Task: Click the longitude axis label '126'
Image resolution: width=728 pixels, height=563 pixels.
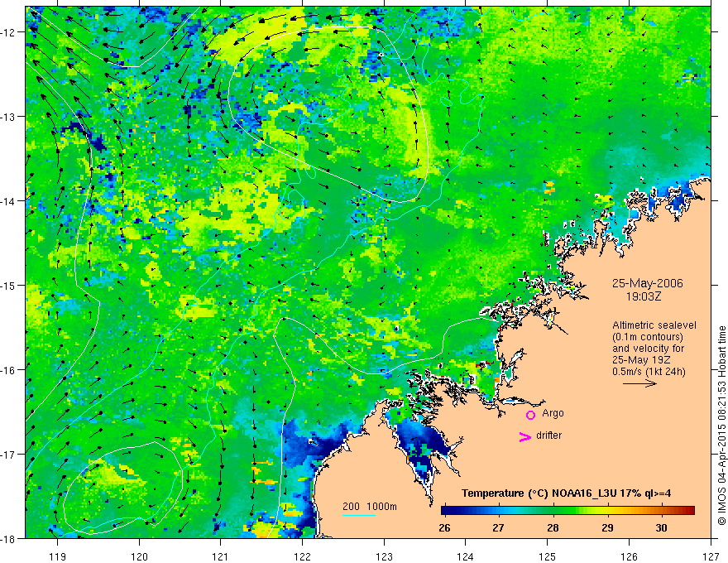Action: [x=629, y=556]
